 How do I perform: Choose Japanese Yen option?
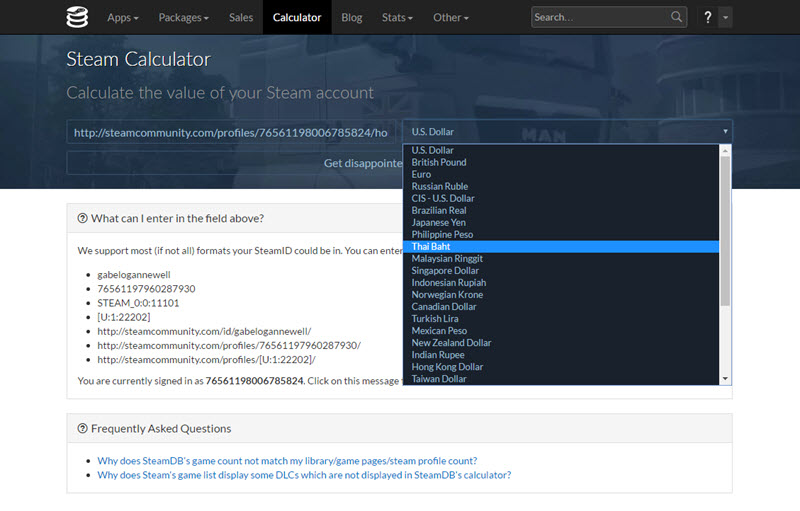coord(561,222)
